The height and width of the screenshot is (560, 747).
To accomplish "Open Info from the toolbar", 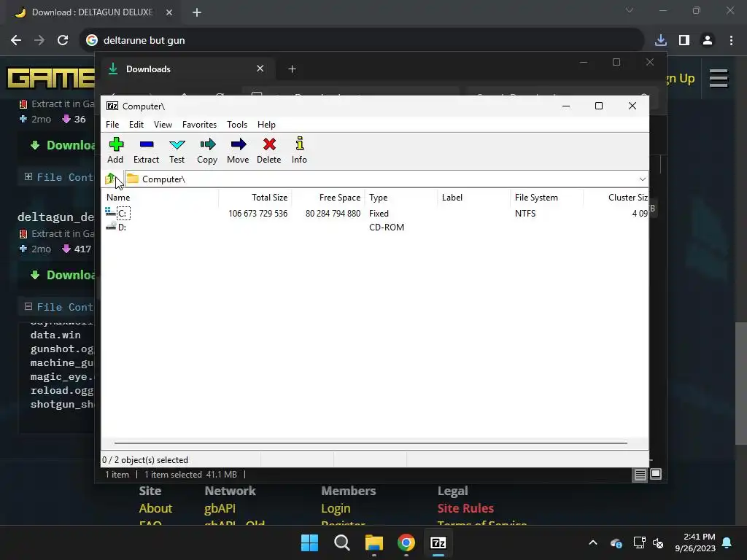I will pyautogui.click(x=299, y=150).
